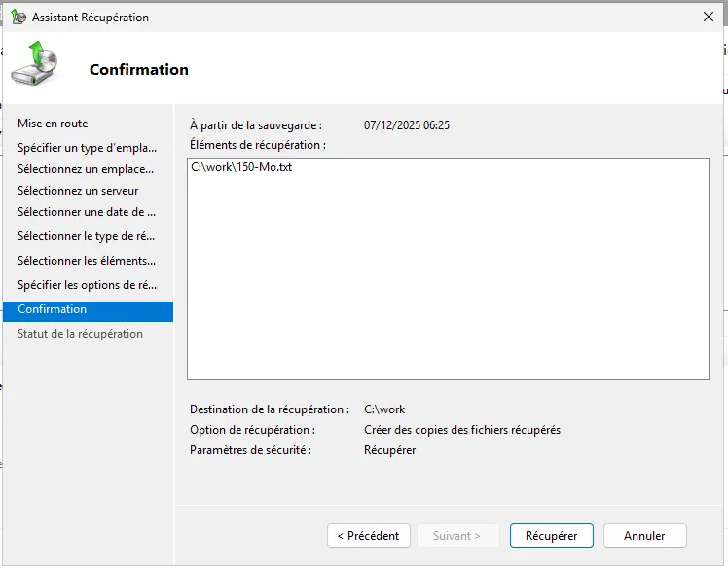Image resolution: width=728 pixels, height=569 pixels.
Task: Open the Sélectionnez un emplacement step
Action: pyautogui.click(x=86, y=169)
